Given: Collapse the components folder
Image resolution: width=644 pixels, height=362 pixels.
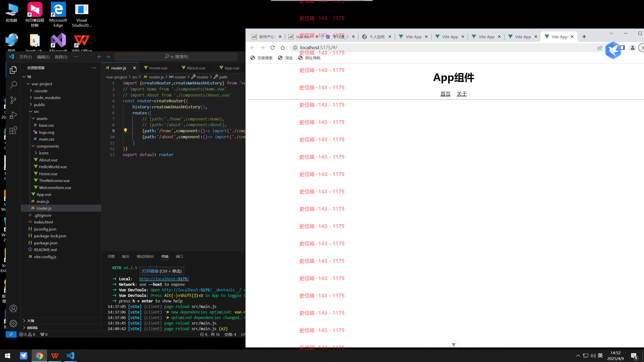Looking at the screenshot, I should point(48,146).
